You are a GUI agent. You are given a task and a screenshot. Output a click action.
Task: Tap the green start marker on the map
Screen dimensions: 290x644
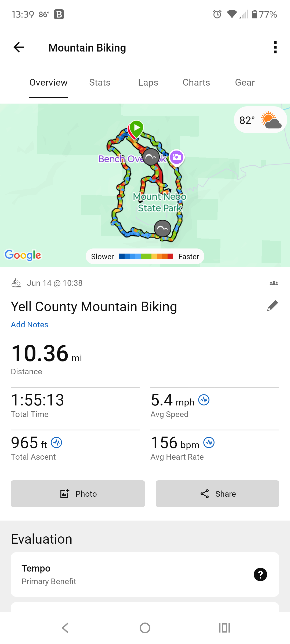click(137, 129)
